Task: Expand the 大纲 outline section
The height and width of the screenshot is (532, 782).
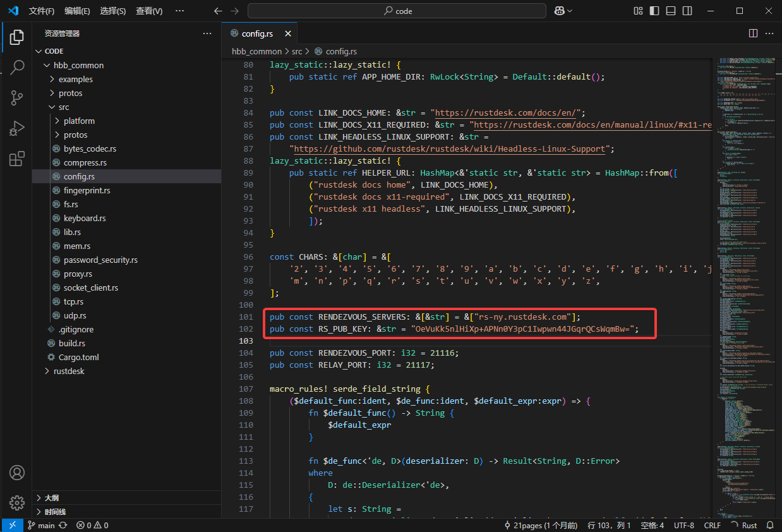Action: coord(52,498)
